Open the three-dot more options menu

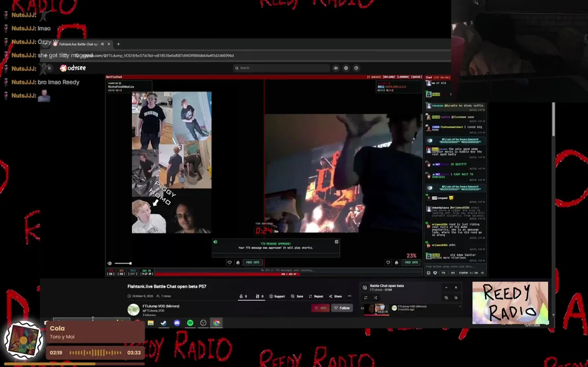pos(350,296)
